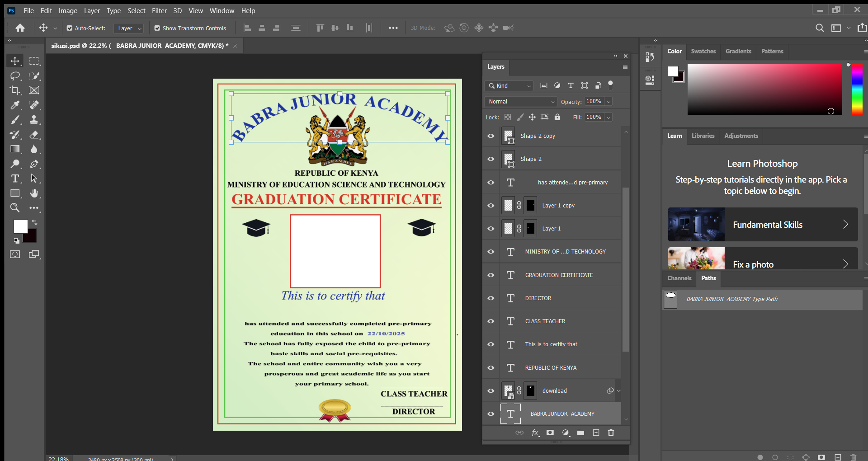Select the Zoom tool
868x461 pixels.
pos(15,208)
